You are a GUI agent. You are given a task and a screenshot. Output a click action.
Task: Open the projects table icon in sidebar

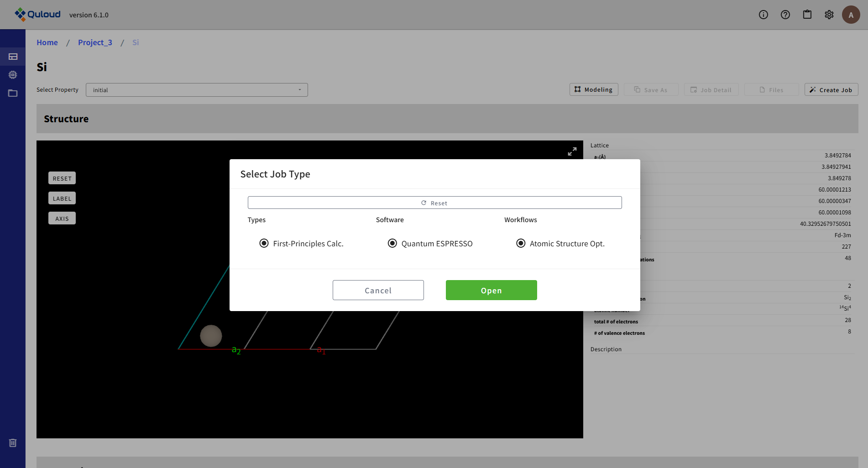tap(13, 57)
